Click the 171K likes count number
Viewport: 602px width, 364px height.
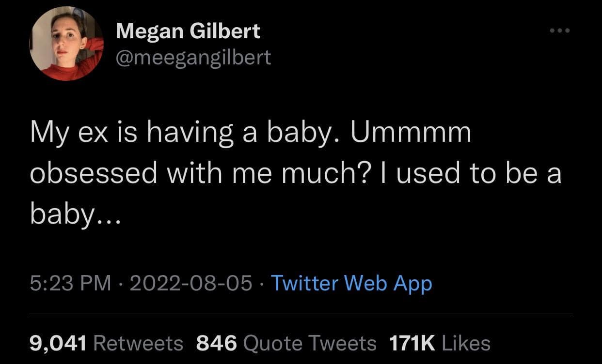(x=412, y=343)
